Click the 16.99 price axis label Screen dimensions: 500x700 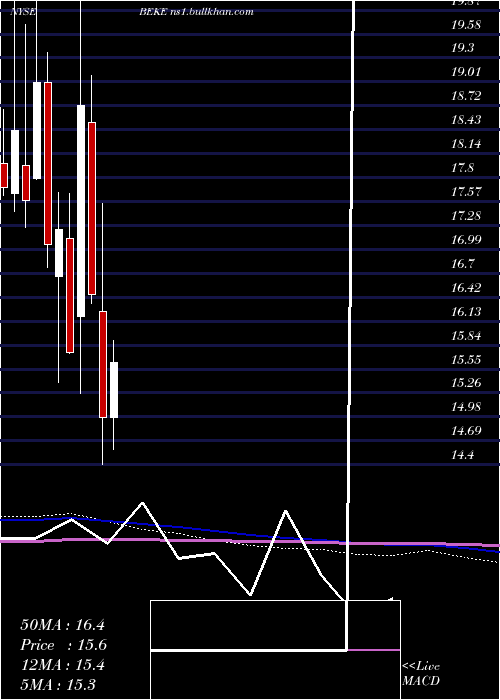tap(466, 240)
